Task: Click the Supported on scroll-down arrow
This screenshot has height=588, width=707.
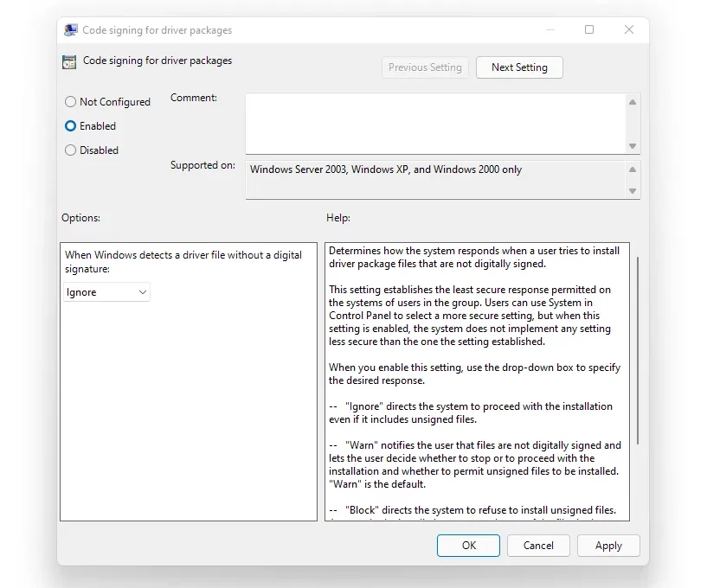Action: 633,191
